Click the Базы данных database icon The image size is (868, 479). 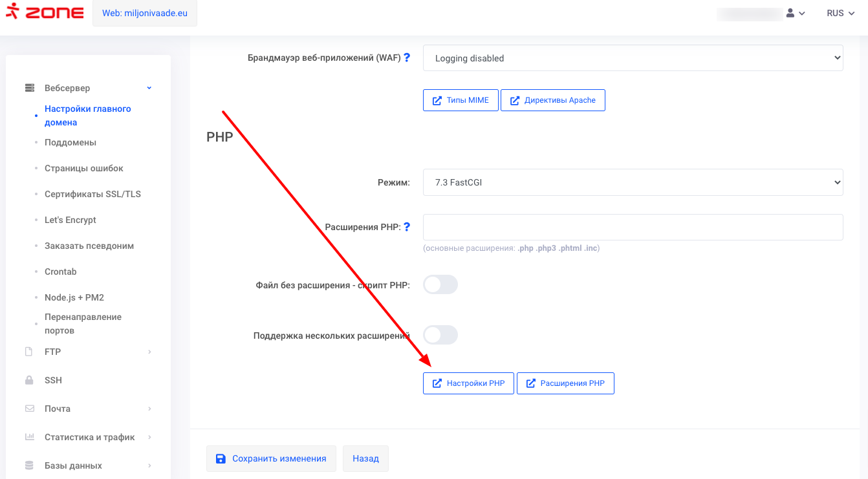tap(29, 465)
